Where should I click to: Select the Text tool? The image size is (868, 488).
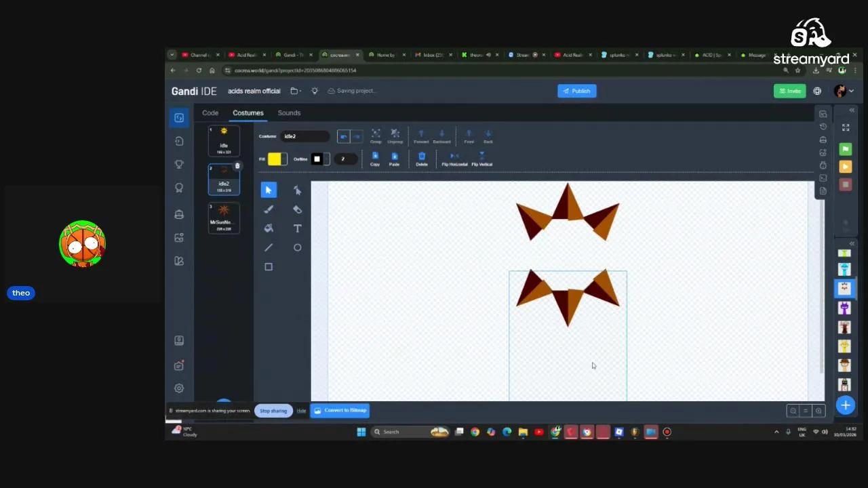[297, 228]
